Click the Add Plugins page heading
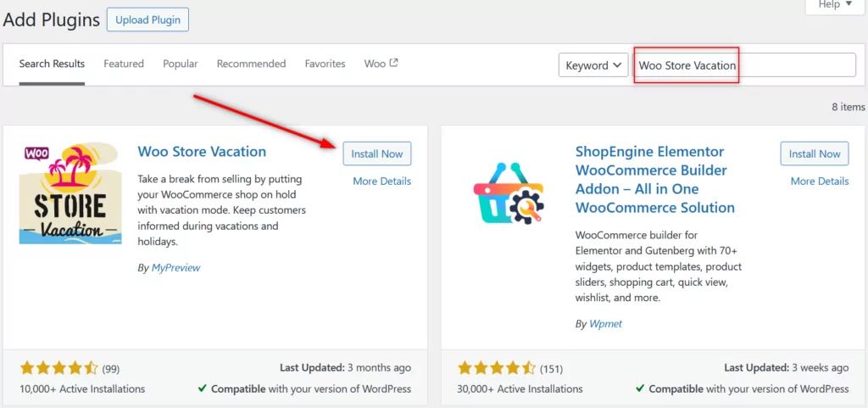 (x=52, y=20)
